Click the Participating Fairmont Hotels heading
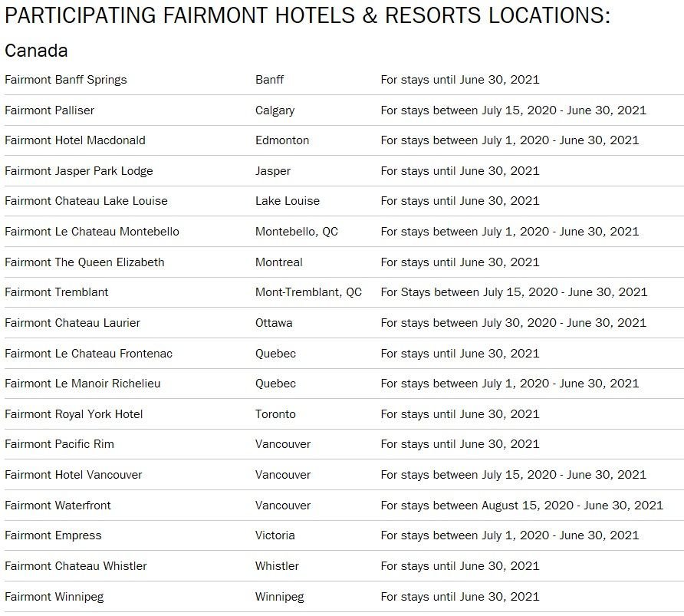The width and height of the screenshot is (684, 616). coord(307,15)
